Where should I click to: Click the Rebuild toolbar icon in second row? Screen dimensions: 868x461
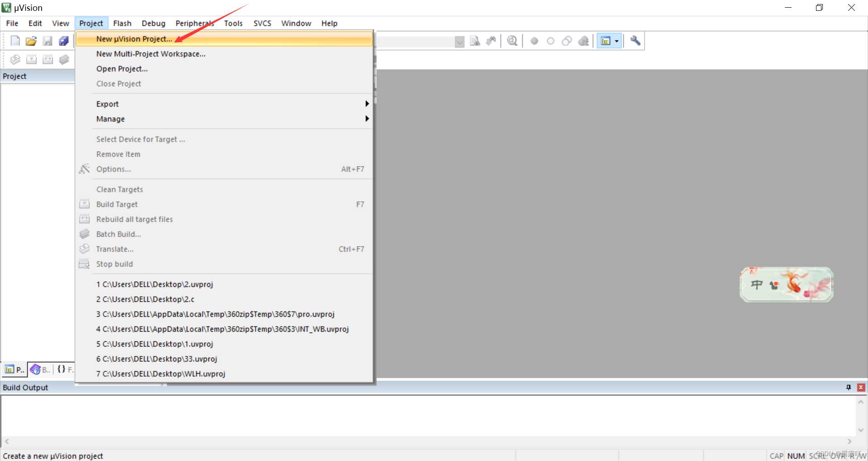click(x=48, y=59)
